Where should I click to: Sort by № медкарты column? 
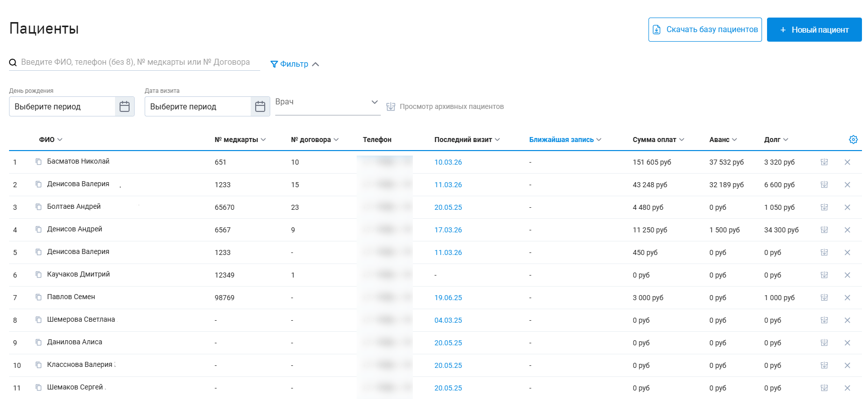click(240, 140)
